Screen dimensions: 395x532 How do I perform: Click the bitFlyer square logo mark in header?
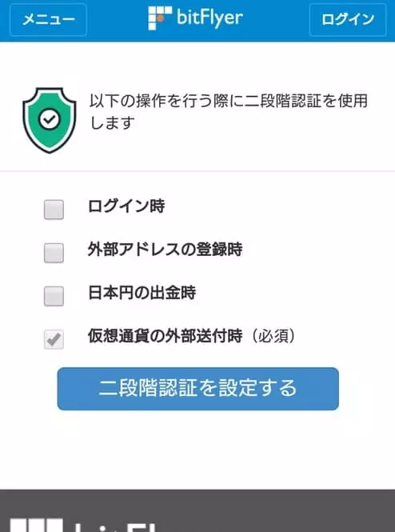click(160, 18)
